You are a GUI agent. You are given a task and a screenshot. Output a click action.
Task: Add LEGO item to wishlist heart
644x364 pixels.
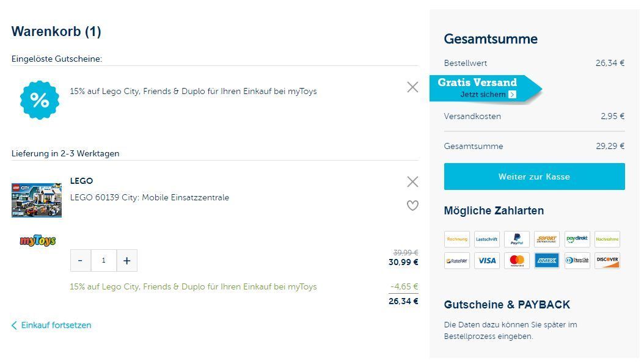(412, 206)
